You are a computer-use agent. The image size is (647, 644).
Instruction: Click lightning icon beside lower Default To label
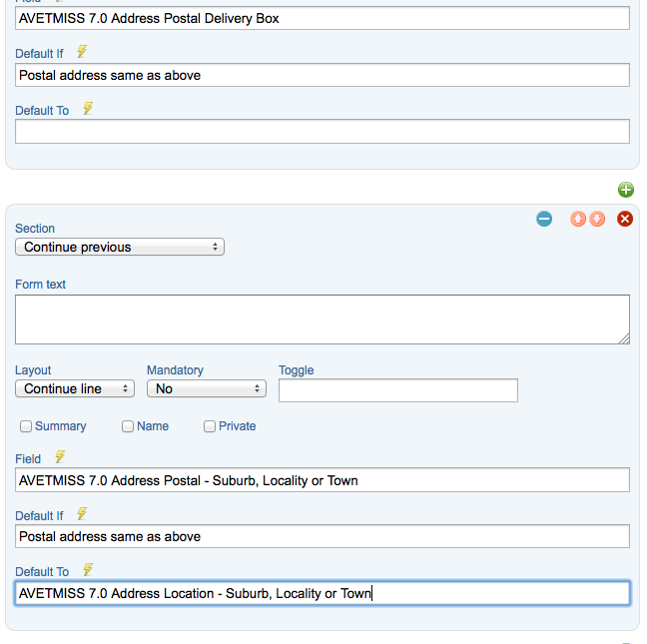88,570
